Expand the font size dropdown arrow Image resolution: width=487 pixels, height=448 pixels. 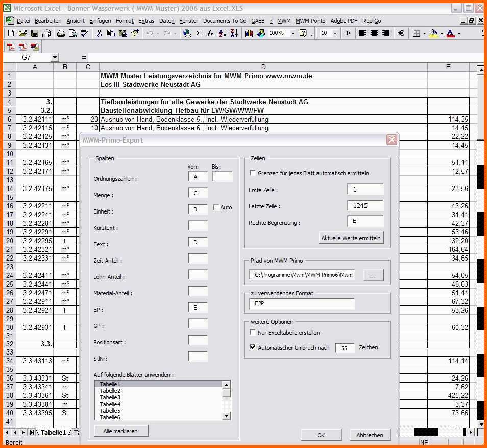[335, 33]
